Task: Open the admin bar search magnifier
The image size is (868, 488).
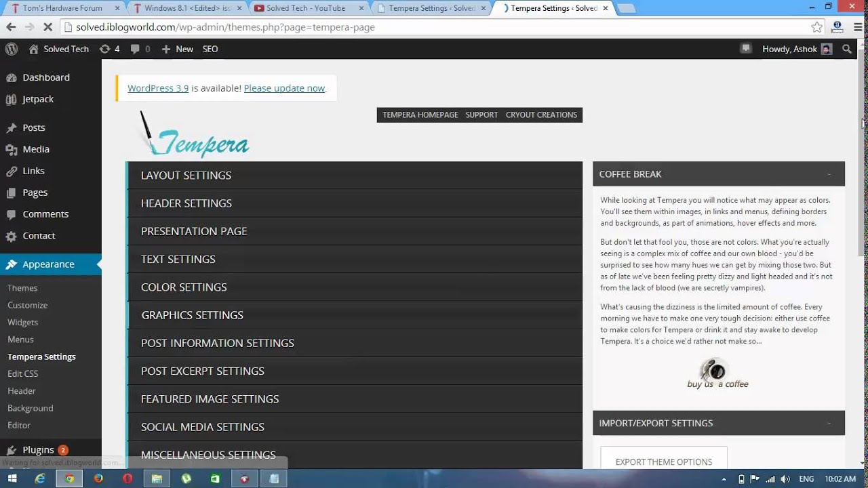Action: pos(847,49)
